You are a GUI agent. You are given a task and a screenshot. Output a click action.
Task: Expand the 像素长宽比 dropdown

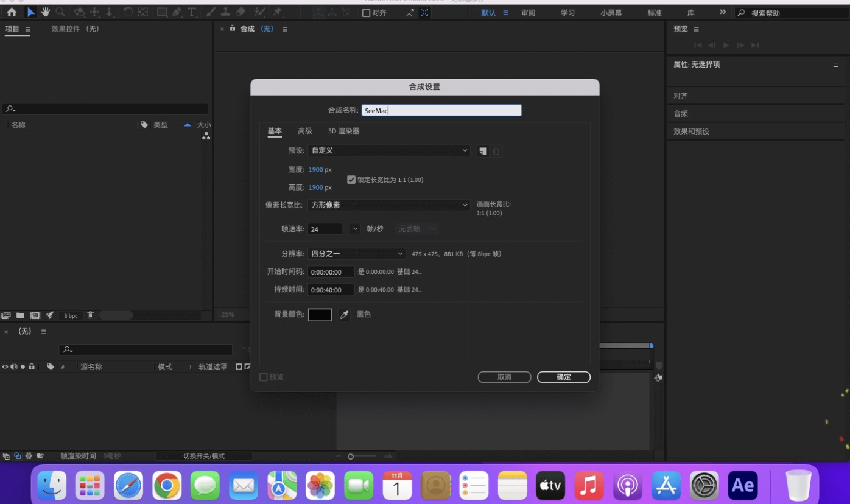click(389, 205)
